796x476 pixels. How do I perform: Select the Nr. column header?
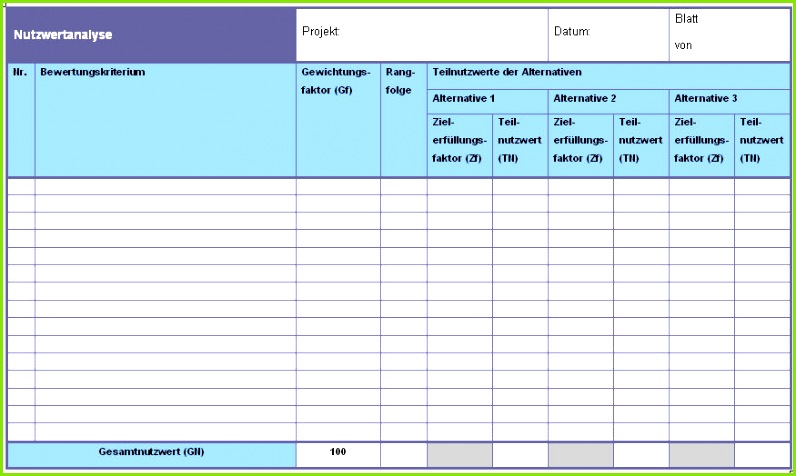click(x=20, y=120)
